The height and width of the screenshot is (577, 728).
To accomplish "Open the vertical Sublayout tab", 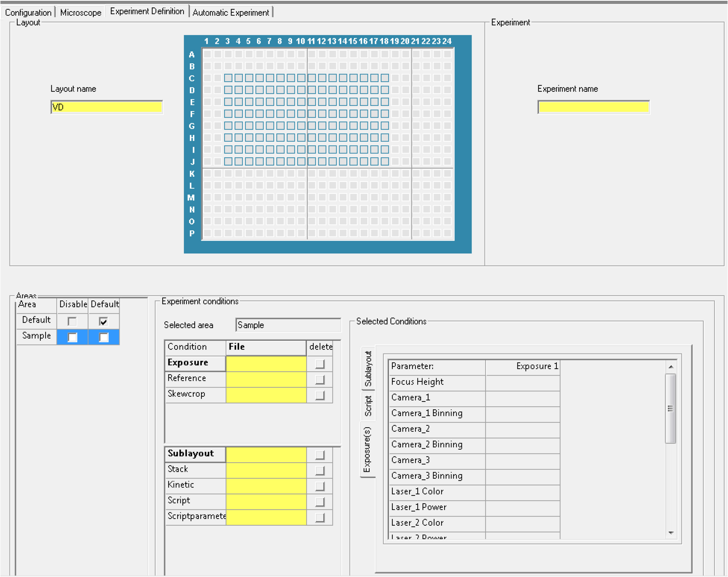I will 368,368.
